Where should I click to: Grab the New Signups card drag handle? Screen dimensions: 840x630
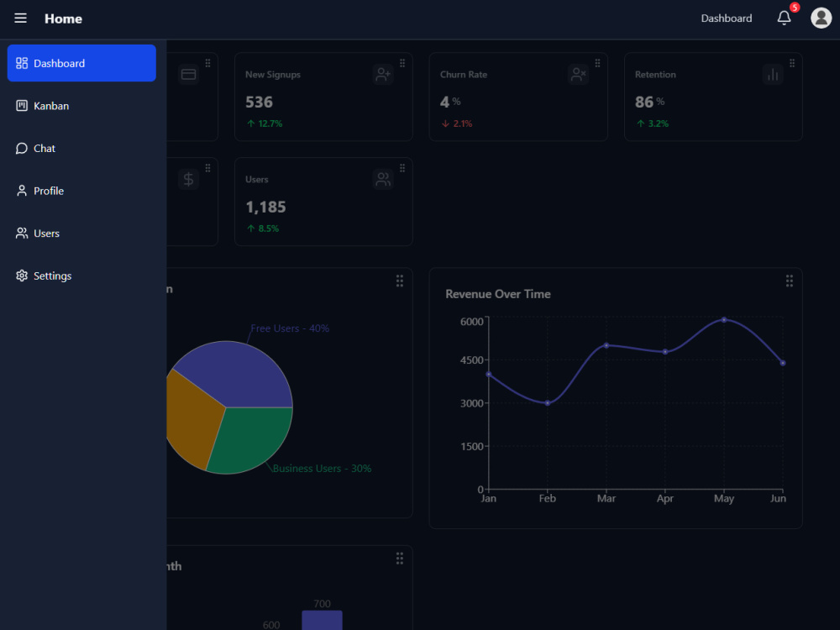tap(402, 63)
